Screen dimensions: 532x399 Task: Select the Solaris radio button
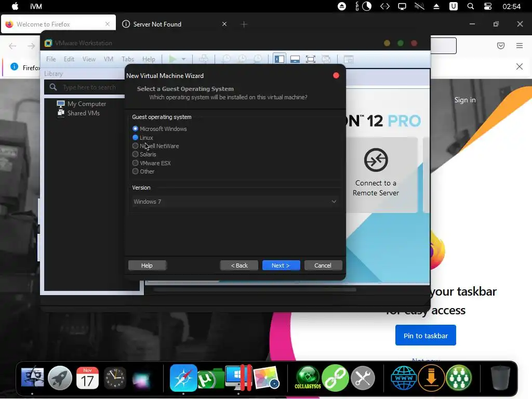(136, 154)
